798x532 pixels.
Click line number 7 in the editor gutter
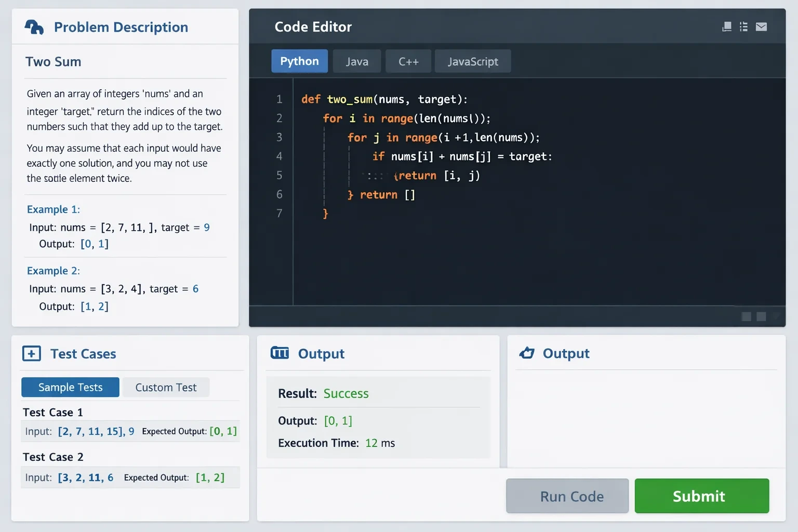280,214
